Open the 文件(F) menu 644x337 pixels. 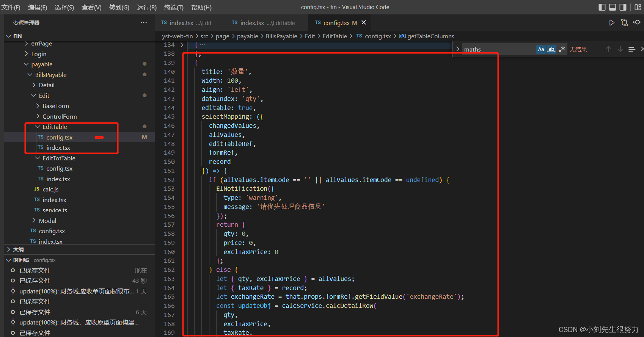click(11, 7)
